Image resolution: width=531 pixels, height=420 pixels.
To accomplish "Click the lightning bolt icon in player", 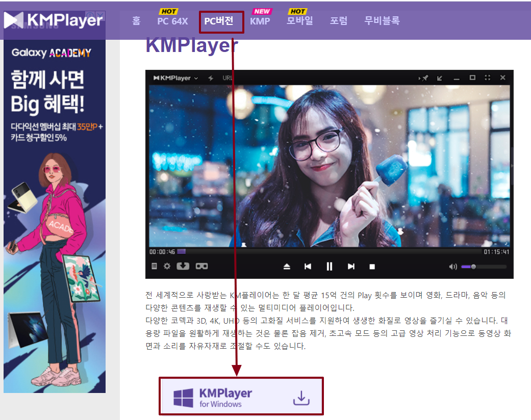I will point(211,78).
